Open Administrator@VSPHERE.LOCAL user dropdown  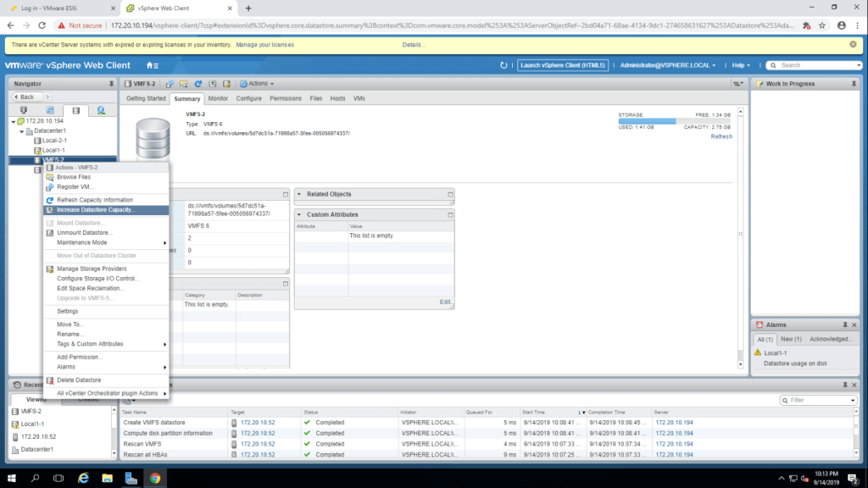coord(668,65)
